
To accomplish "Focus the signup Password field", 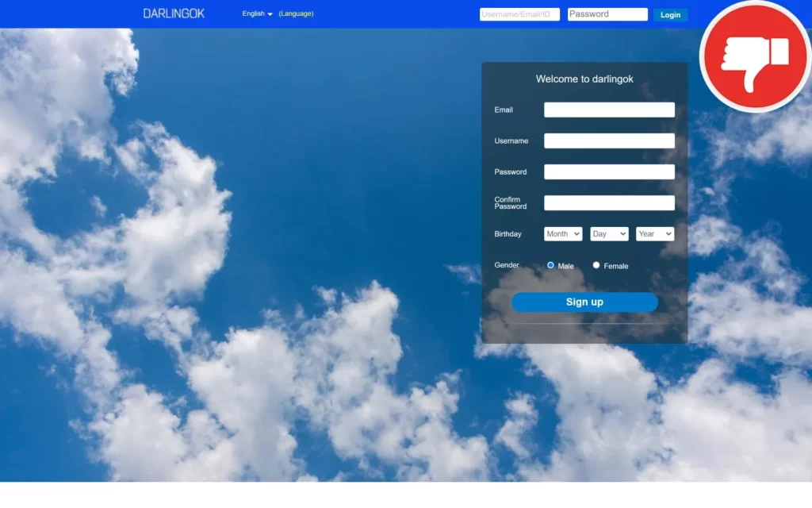I will (x=609, y=171).
